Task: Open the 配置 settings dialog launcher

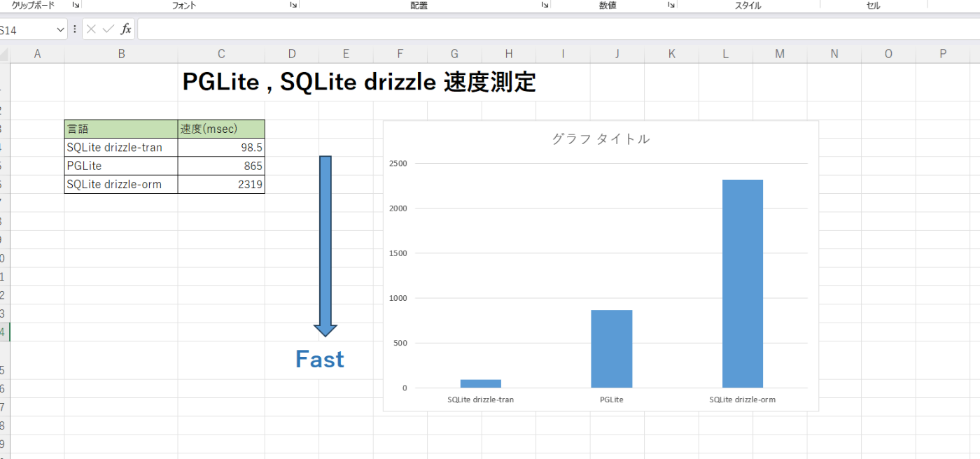Action: [x=545, y=5]
